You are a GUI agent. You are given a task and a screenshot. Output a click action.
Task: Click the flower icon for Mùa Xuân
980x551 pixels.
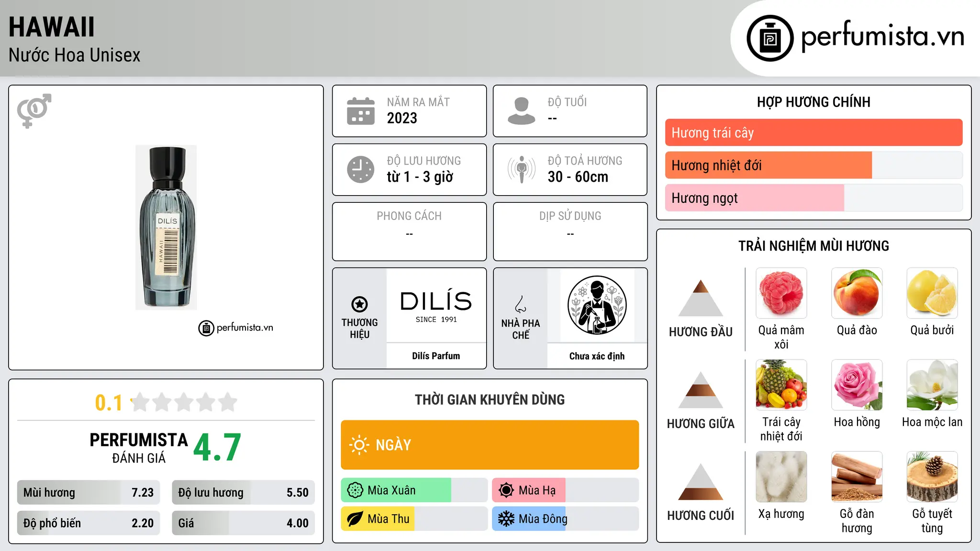[355, 490]
